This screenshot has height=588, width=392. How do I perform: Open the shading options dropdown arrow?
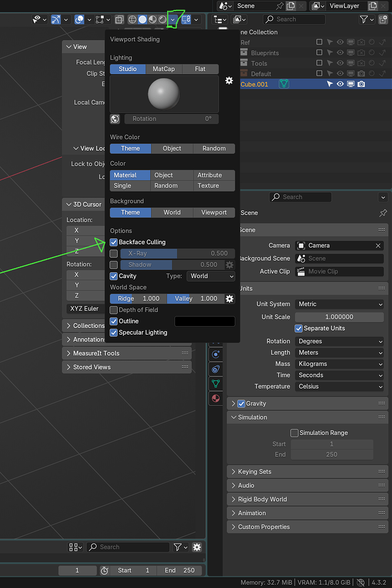(172, 19)
